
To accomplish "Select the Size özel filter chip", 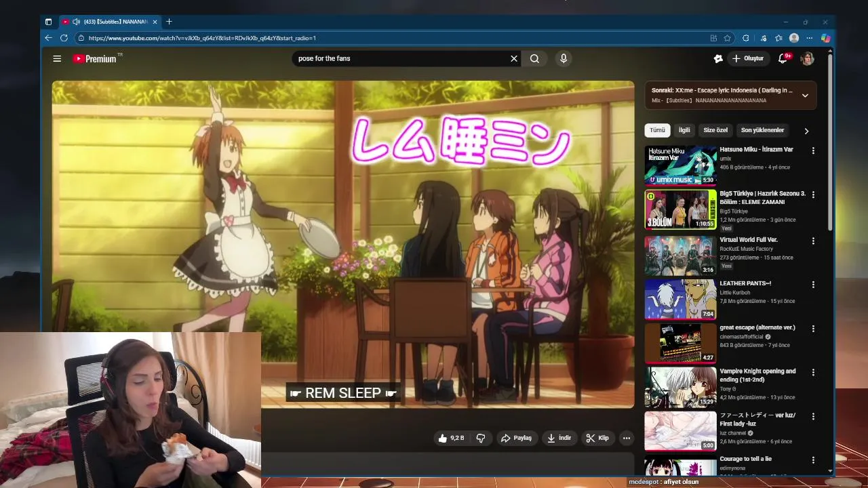I will 715,130.
